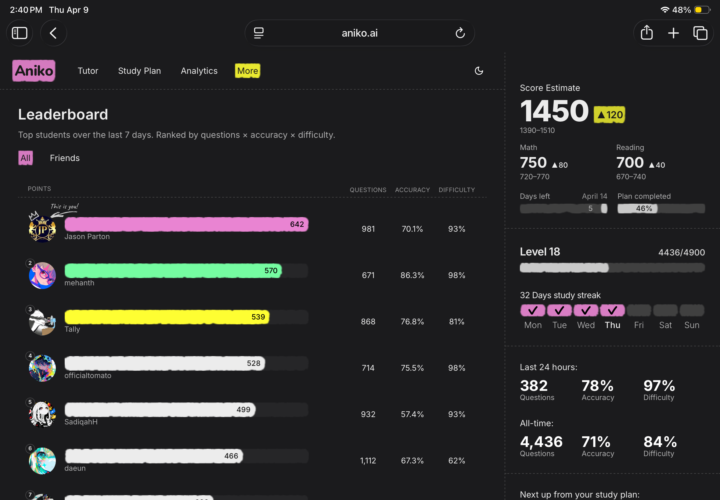Click the Monday streak checkmark

tap(533, 311)
